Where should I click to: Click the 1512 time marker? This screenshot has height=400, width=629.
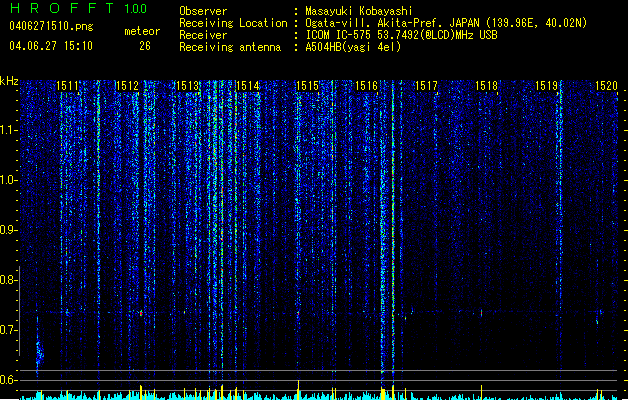point(127,86)
